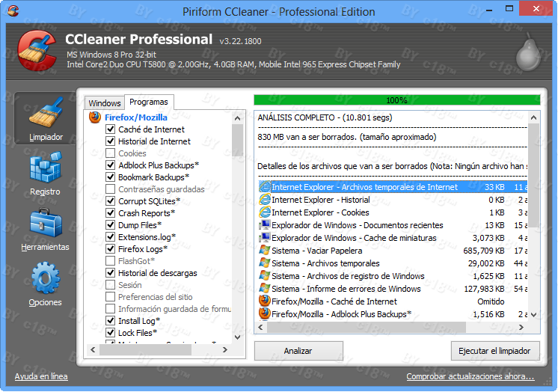Select 'Explorador de Windows - Cache de miniaturas' row
The width and height of the screenshot is (558, 392).
(x=393, y=238)
